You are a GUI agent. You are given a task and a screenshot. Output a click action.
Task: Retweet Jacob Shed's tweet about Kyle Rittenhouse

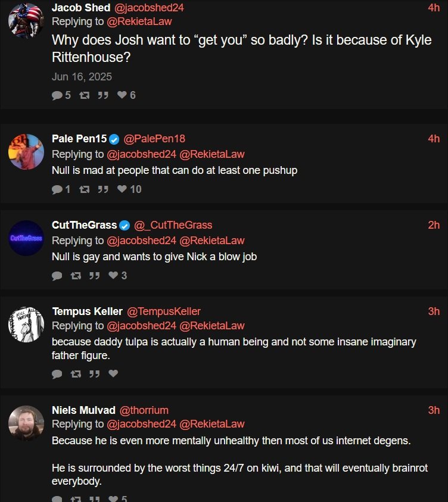point(84,95)
